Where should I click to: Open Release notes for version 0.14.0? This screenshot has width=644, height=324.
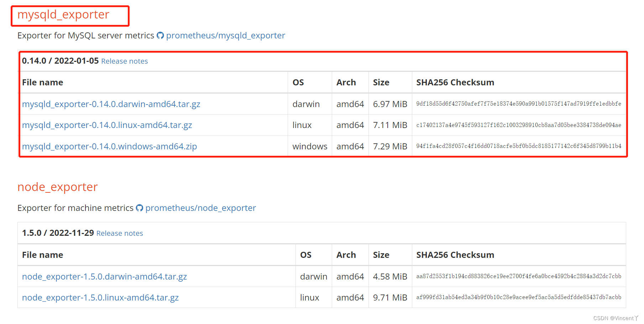click(125, 61)
